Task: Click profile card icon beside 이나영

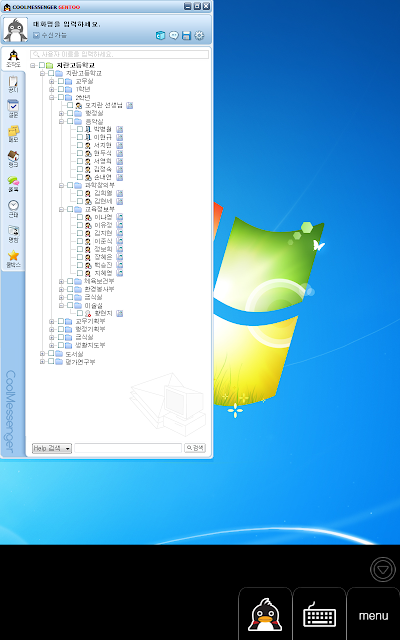Action: [119, 217]
